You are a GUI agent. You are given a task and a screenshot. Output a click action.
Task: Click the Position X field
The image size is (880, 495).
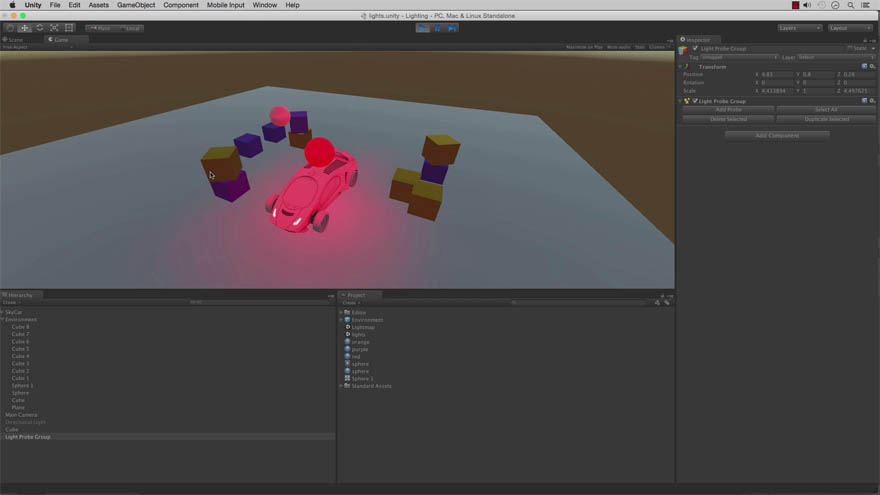(x=777, y=74)
